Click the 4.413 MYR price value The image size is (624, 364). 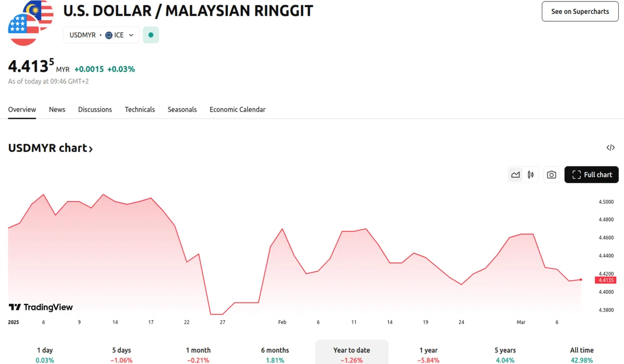[x=31, y=67]
